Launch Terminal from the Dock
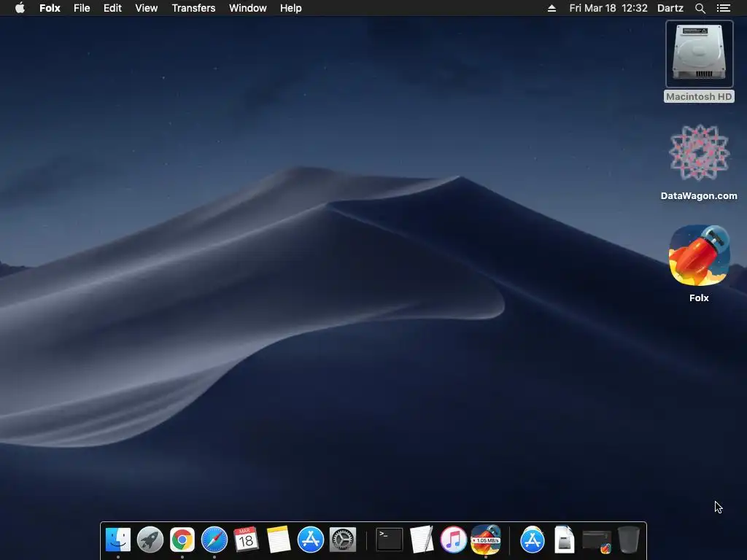747x560 pixels. 390,540
